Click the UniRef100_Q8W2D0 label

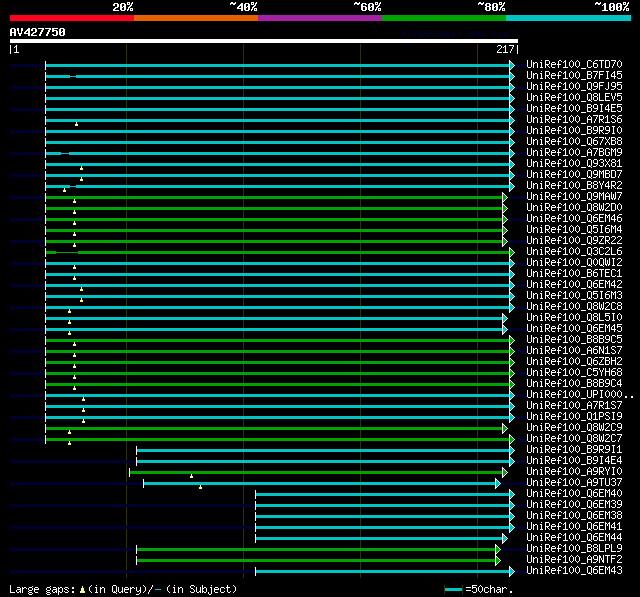click(574, 208)
